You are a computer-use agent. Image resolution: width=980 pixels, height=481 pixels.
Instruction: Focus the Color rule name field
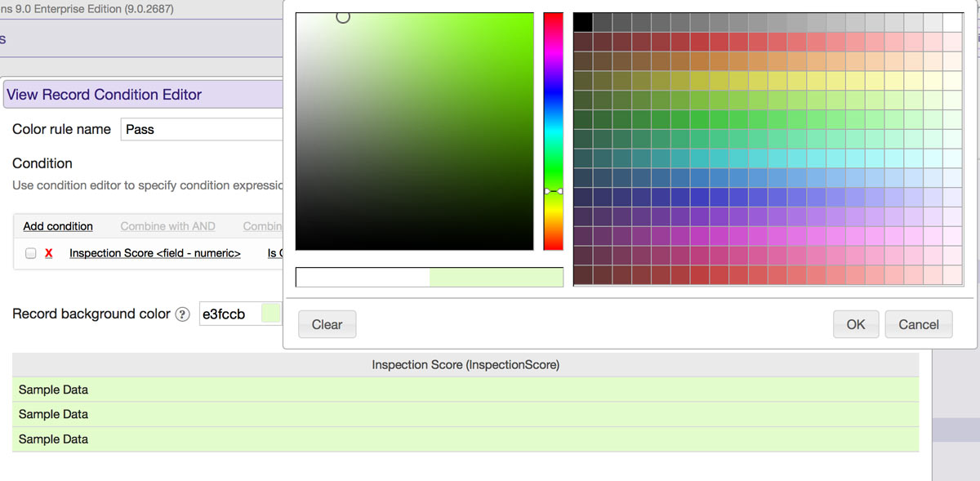[201, 129]
